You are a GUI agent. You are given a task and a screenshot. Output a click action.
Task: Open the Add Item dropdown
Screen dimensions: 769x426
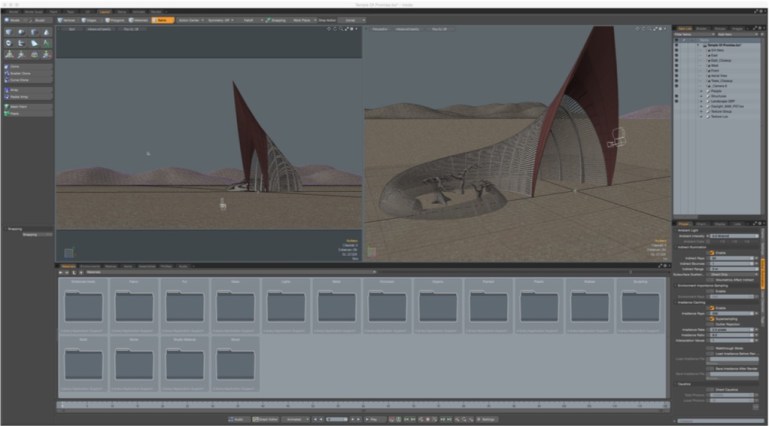click(737, 34)
